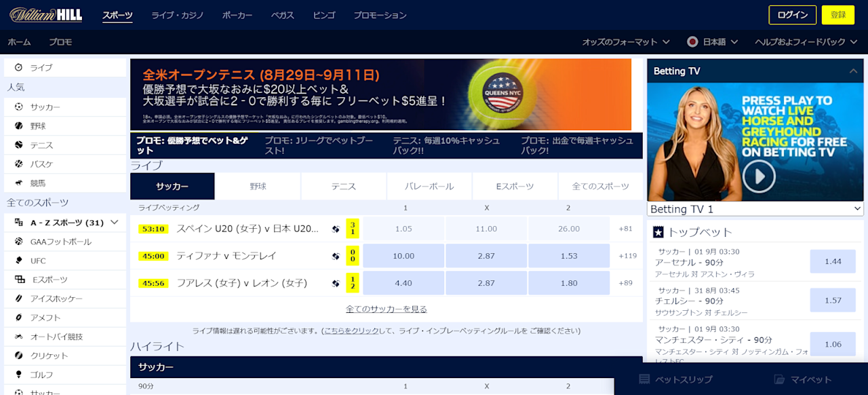Switch to the Eスポーツ live tab
868x395 pixels.
(515, 187)
